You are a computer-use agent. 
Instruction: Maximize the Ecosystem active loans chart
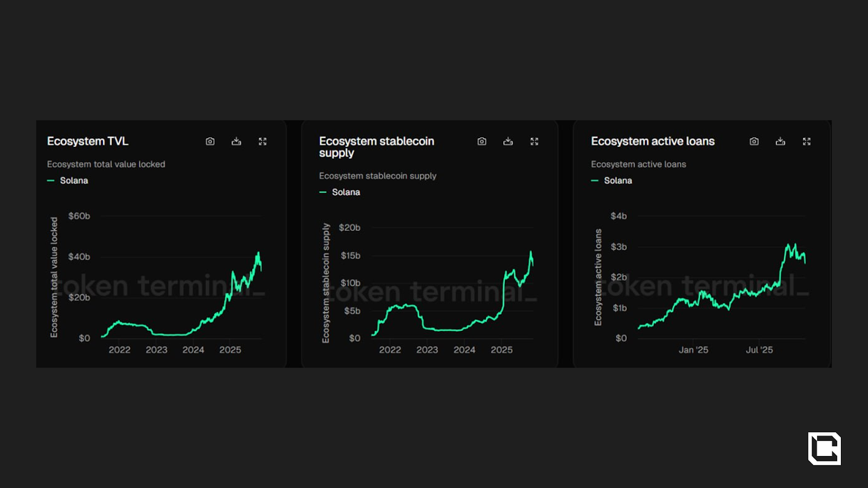coord(807,142)
